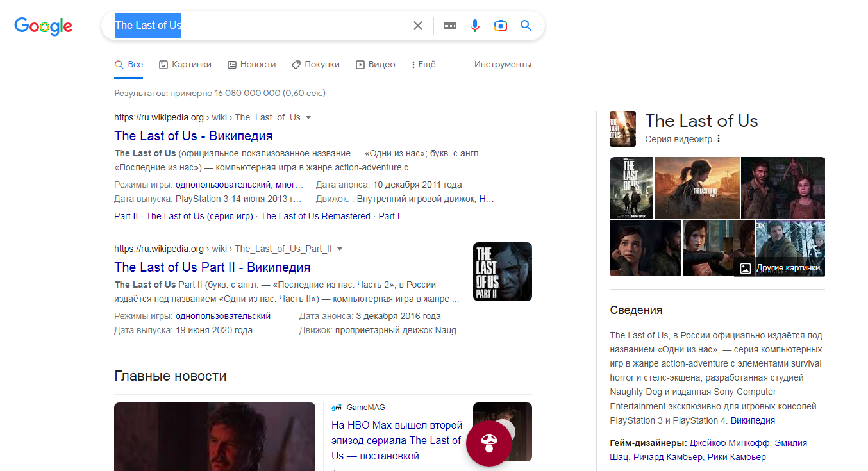Open the HBO Max series poster image
Screen dimensions: 868x471
point(631,188)
